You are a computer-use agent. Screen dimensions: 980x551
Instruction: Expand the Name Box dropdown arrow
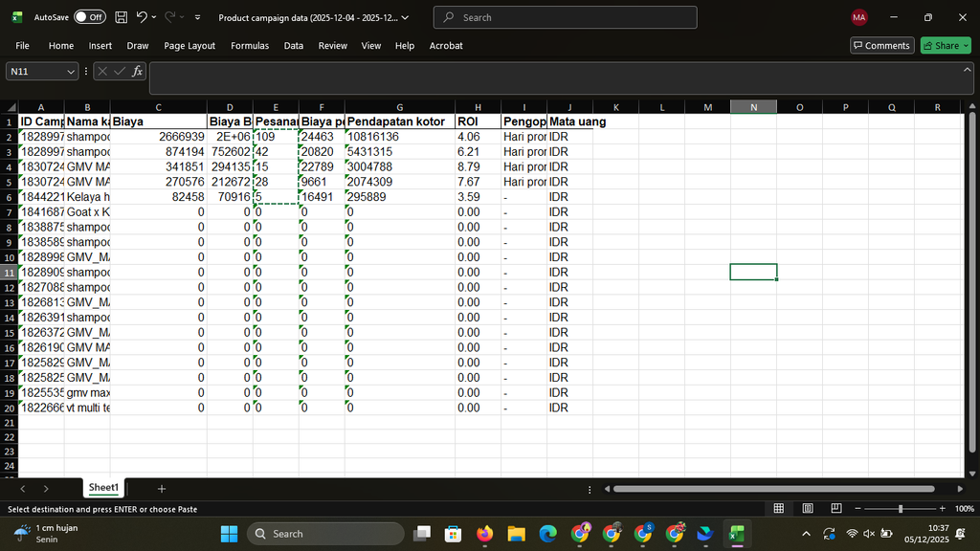pyautogui.click(x=71, y=72)
